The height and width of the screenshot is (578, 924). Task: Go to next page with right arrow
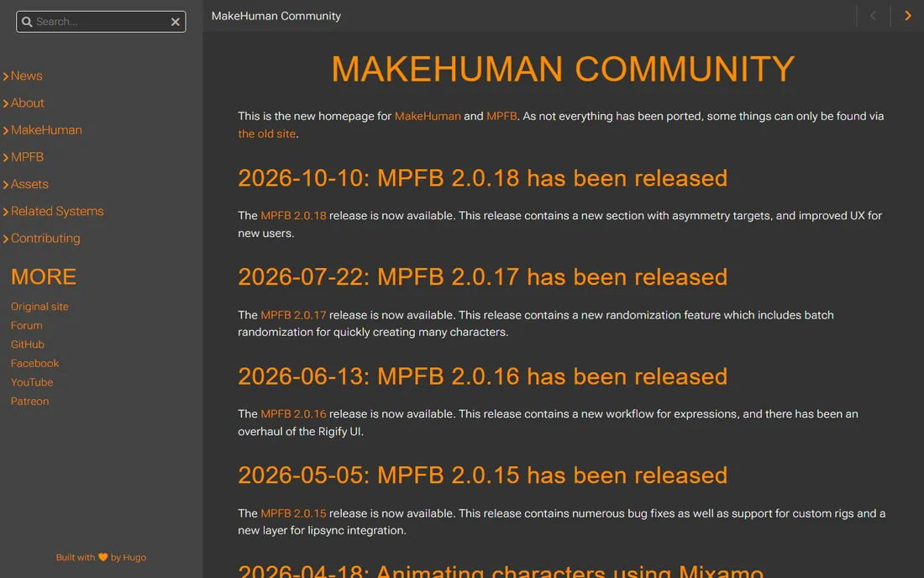click(907, 16)
